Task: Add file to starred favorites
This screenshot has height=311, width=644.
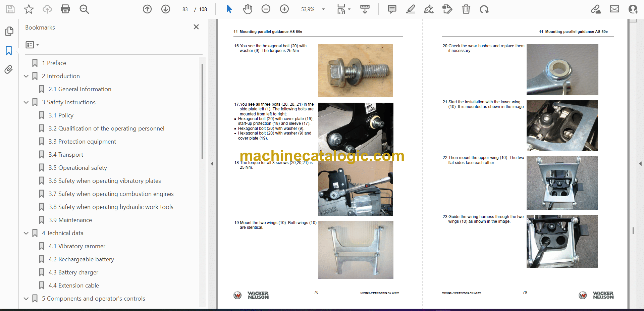Action: 29,9
